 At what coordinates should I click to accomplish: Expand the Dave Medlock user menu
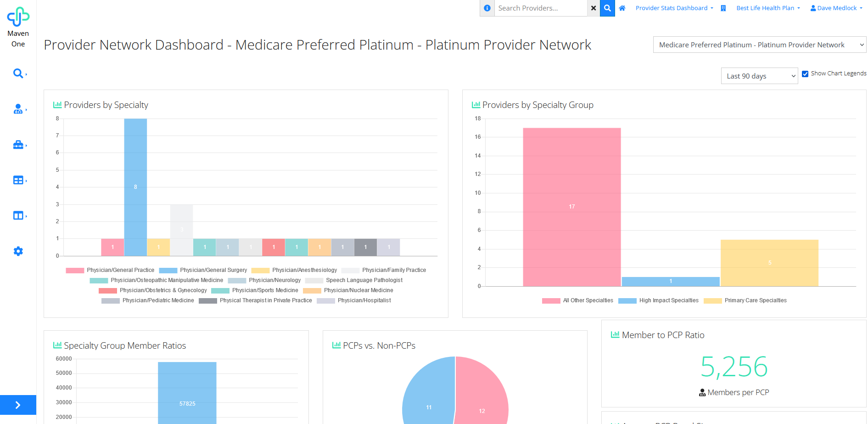click(836, 8)
